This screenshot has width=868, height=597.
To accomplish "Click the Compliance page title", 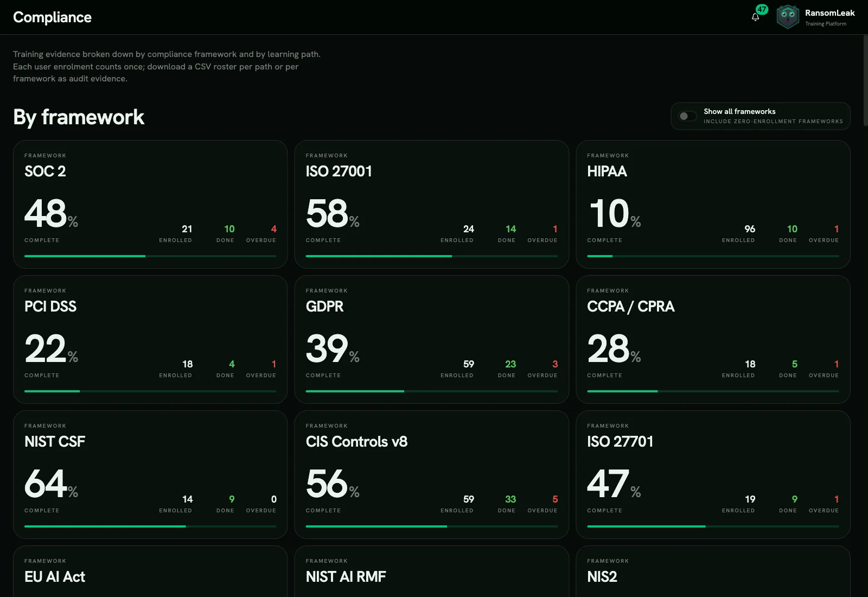I will point(52,17).
